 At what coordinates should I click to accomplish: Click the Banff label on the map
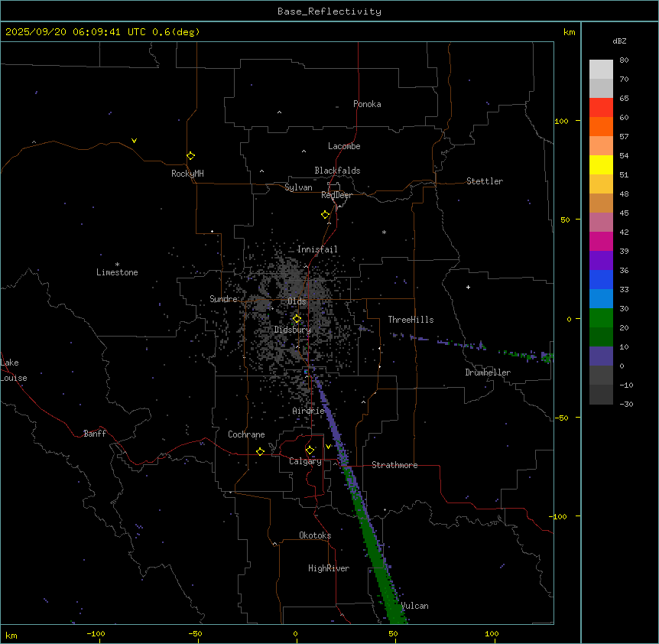click(96, 434)
